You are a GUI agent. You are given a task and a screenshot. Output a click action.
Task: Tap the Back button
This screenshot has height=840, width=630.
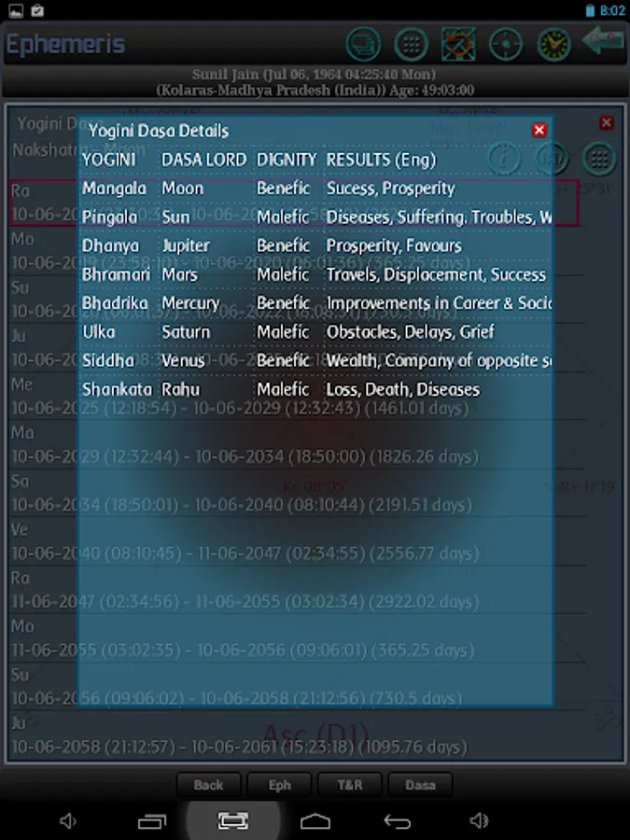coord(208,785)
